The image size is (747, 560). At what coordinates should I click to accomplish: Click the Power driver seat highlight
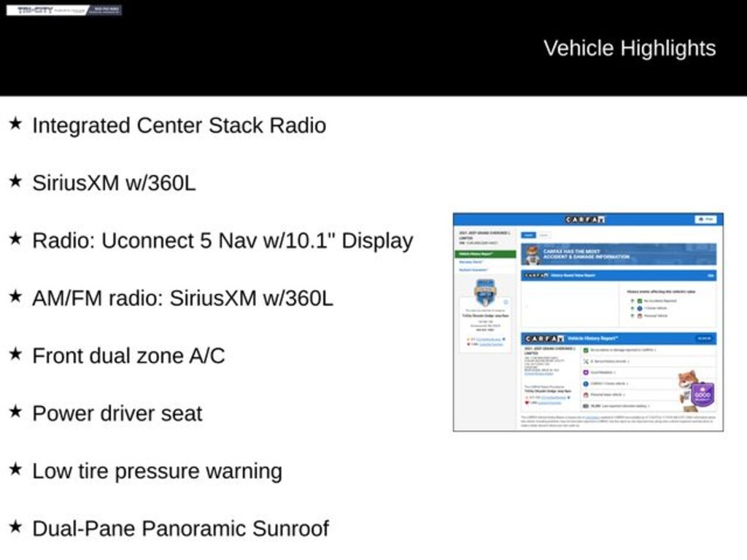coord(117,413)
